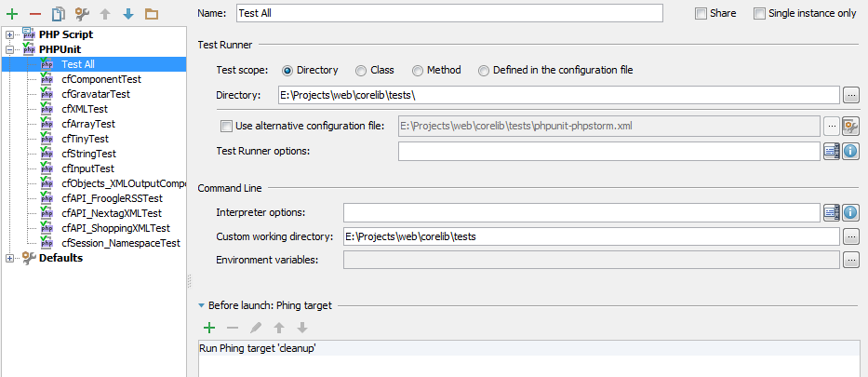Move the configuration down with the blue arrow
Screen dimensions: 868x377
point(128,14)
